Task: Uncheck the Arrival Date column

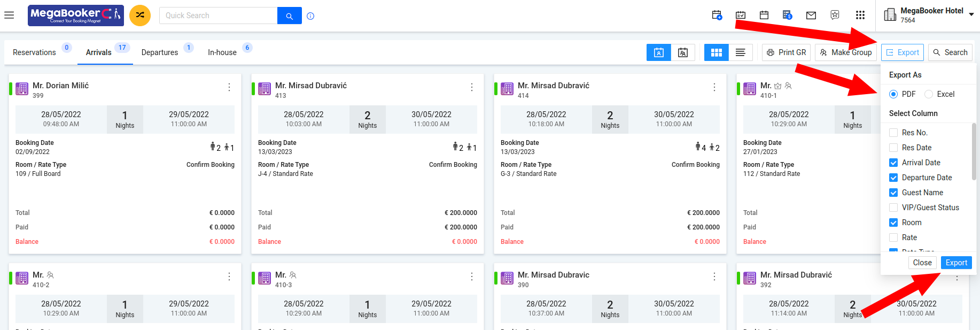Action: (x=893, y=163)
